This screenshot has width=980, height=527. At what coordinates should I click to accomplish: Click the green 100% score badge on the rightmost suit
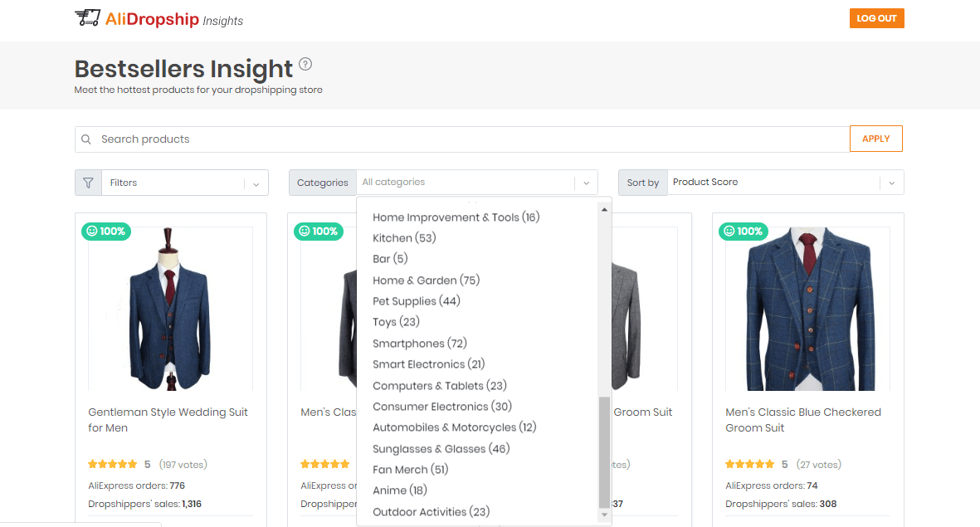point(744,232)
